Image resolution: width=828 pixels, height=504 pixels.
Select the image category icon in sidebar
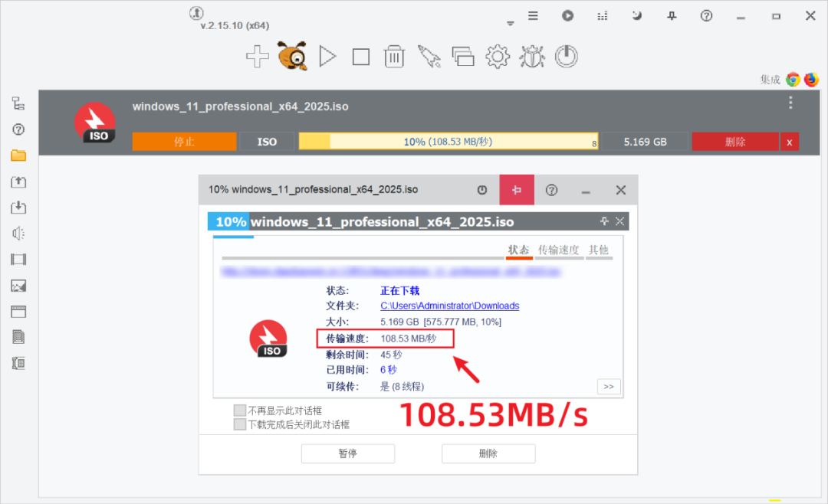coord(18,286)
